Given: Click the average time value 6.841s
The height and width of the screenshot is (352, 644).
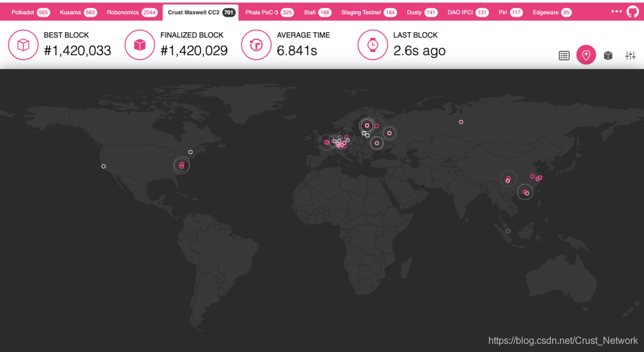Looking at the screenshot, I should (x=297, y=51).
